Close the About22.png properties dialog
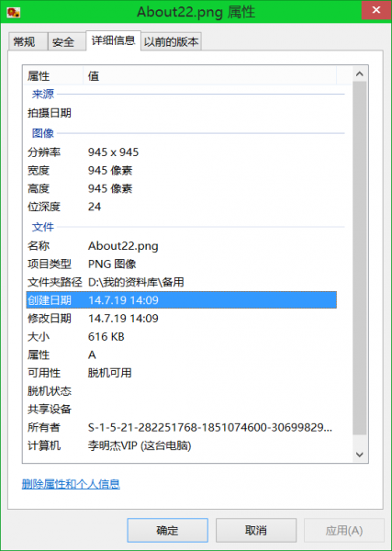Viewport: 392px width, 551px height. (375, 10)
